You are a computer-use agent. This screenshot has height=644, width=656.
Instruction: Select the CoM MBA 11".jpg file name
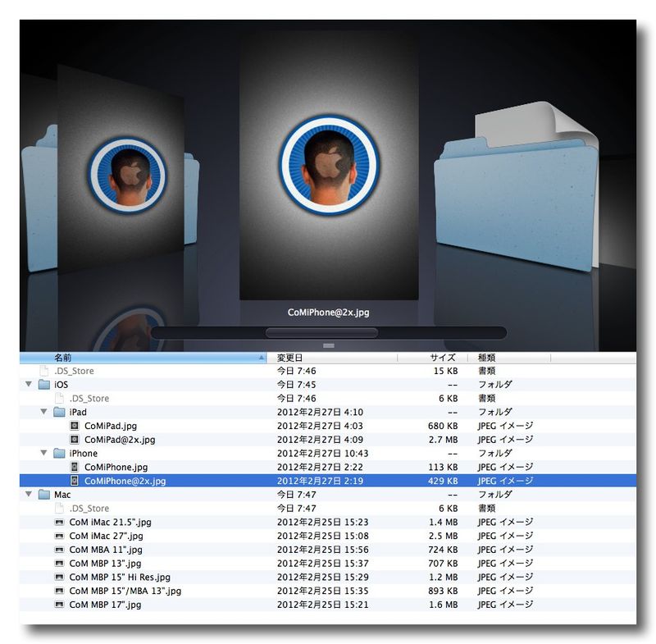pos(106,550)
